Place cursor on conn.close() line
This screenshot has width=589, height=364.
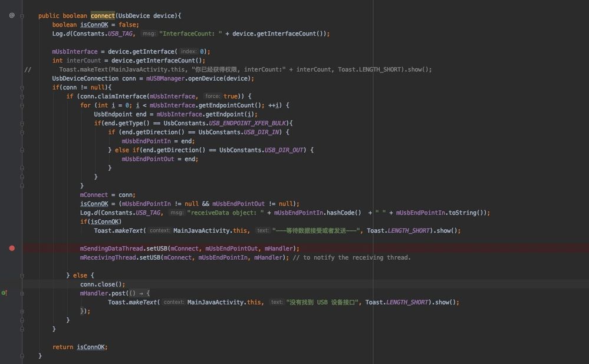click(x=94, y=284)
